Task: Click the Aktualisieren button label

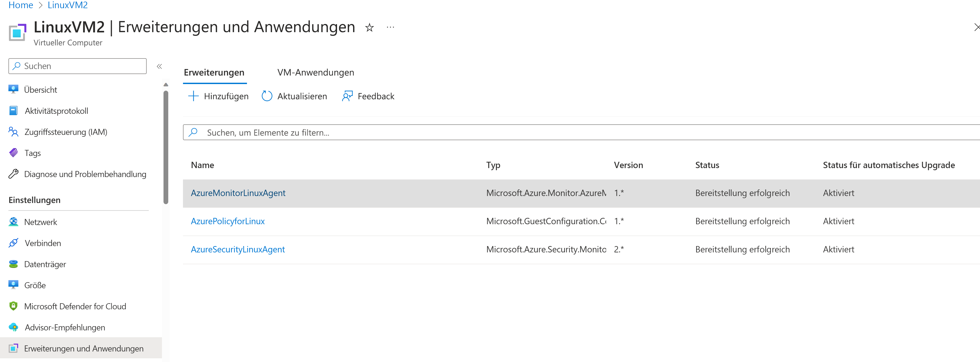Action: (x=302, y=96)
